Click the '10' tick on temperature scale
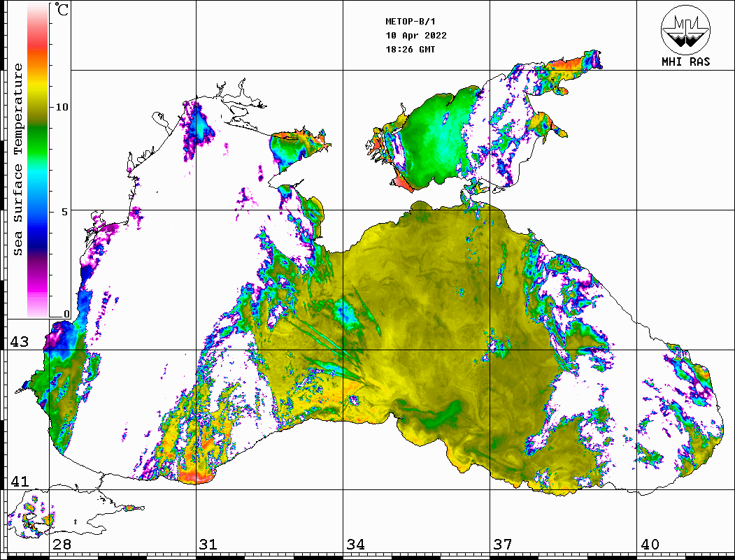The image size is (735, 560). click(x=62, y=107)
